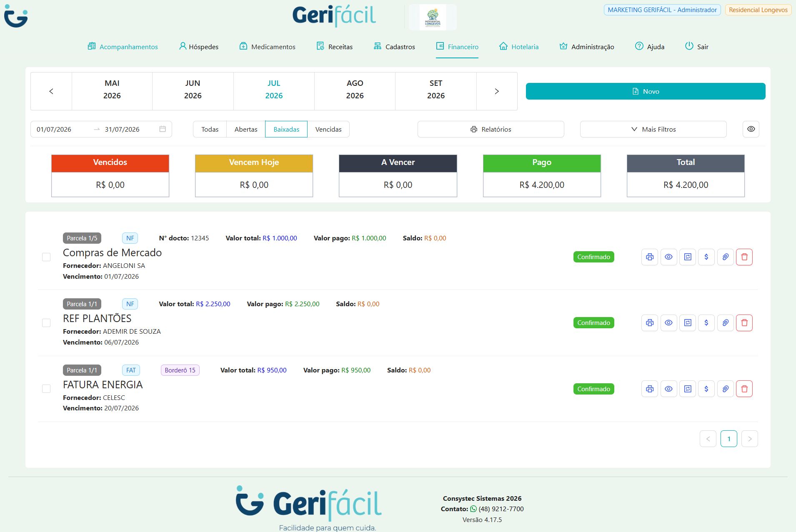Show previous months with left chevron
Screen dimensions: 796x532
(x=51, y=91)
